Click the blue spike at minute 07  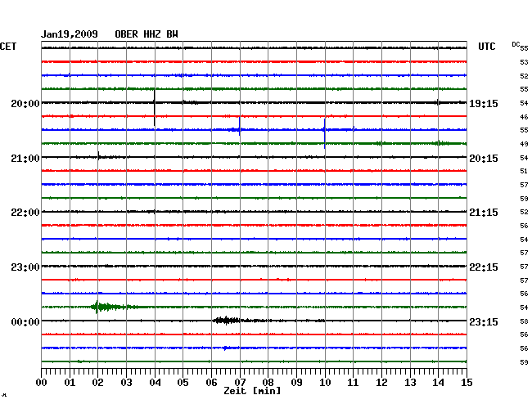click(x=240, y=127)
